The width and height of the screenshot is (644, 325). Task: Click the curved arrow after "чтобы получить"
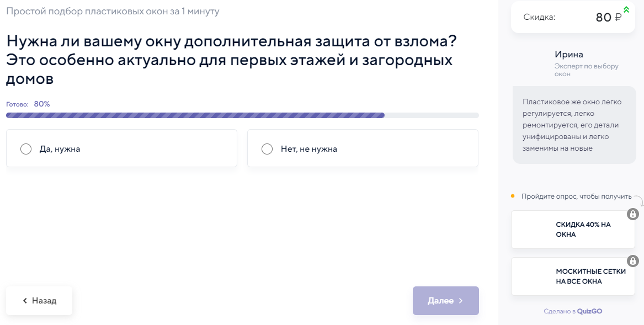(638, 200)
